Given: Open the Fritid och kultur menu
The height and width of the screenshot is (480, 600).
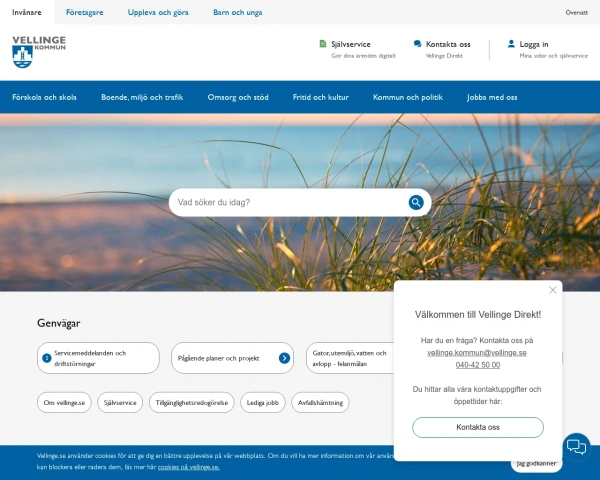Looking at the screenshot, I should (x=321, y=97).
